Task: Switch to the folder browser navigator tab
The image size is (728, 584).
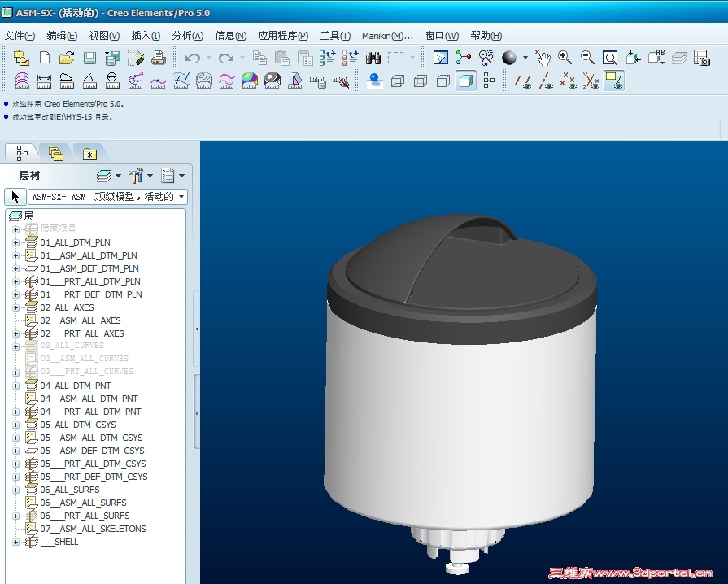Action: (x=55, y=153)
